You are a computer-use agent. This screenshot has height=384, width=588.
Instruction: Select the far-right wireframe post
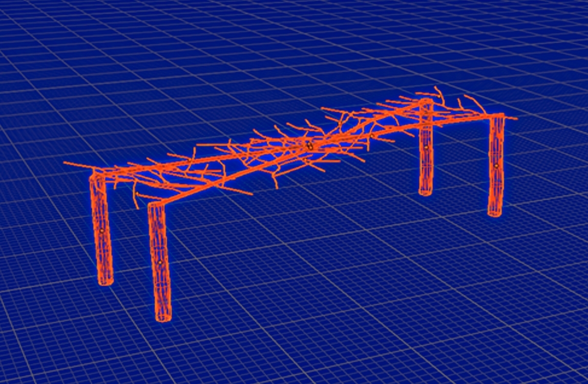click(495, 165)
